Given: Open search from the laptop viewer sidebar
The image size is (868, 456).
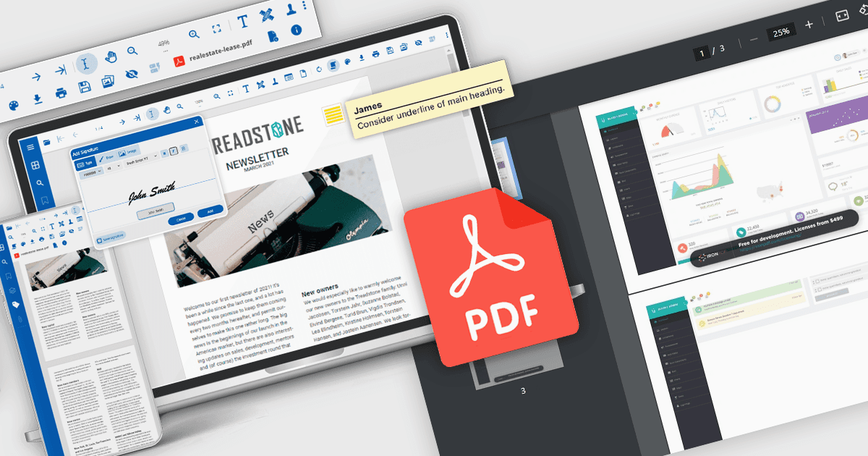Looking at the screenshot, I should [x=40, y=183].
